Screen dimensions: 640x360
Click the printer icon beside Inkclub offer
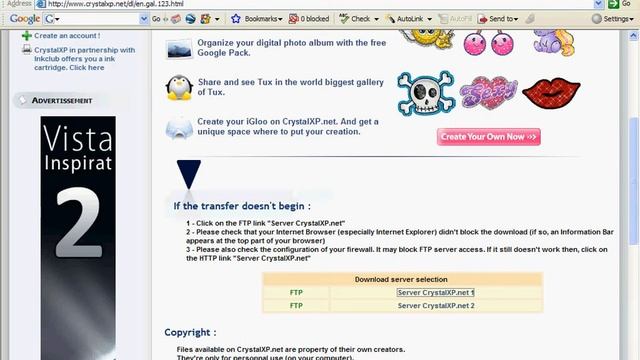tap(27, 50)
